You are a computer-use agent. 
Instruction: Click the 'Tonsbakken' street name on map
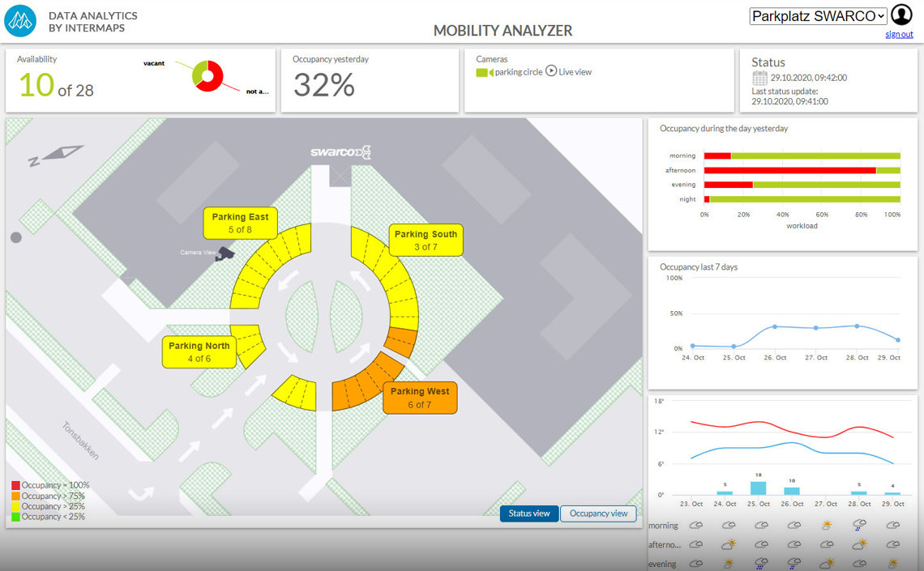tap(81, 441)
